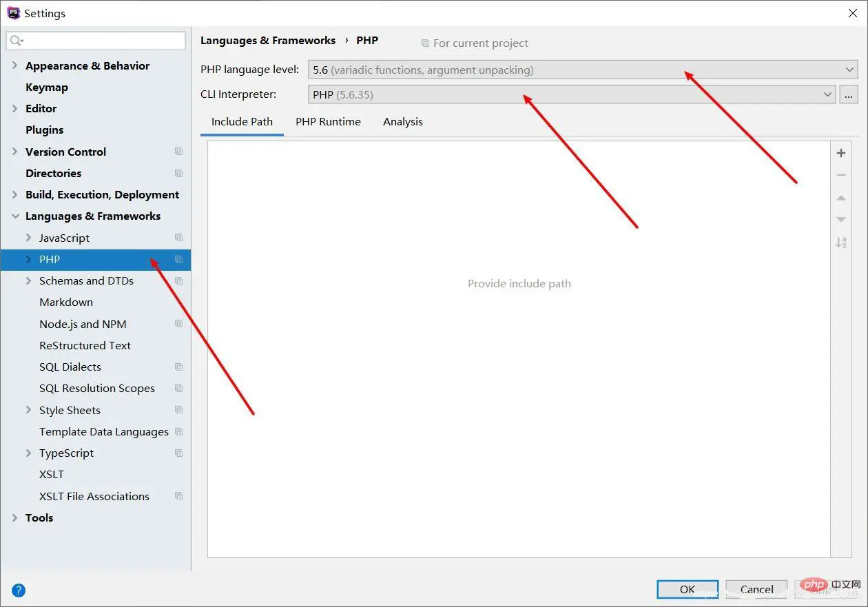Expand the JavaScript tree node
Image resolution: width=868 pixels, height=607 pixels.
[x=28, y=238]
